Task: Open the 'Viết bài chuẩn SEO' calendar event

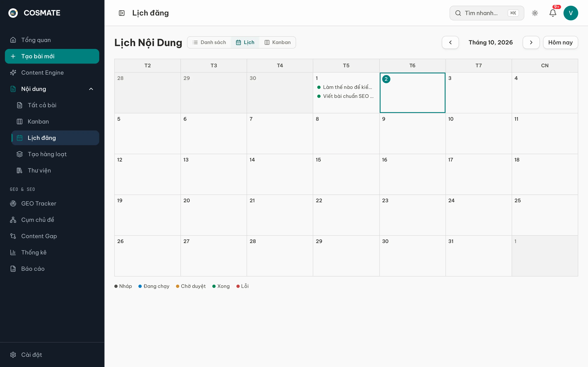Action: [345, 96]
